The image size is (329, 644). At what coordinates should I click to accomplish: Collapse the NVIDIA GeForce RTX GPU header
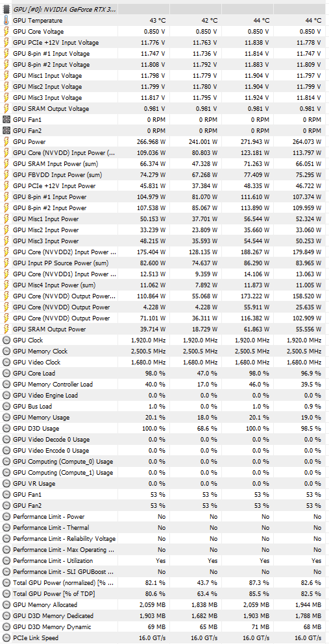(x=60, y=8)
